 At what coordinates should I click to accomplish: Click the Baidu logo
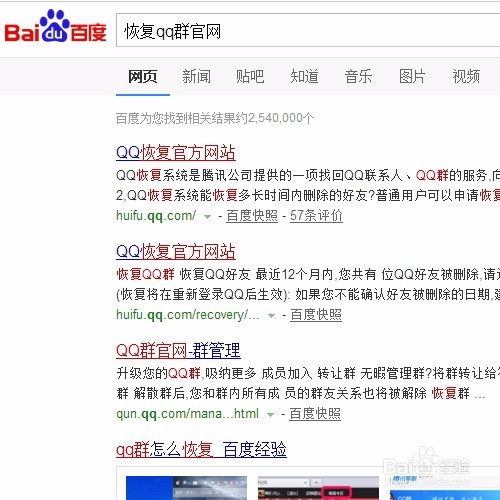click(55, 27)
